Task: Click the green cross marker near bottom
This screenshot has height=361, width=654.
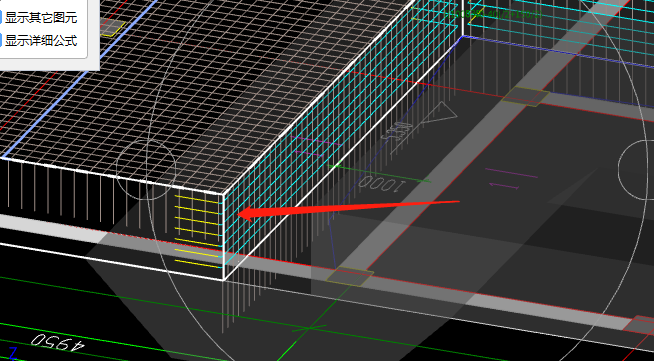Action: (309, 328)
